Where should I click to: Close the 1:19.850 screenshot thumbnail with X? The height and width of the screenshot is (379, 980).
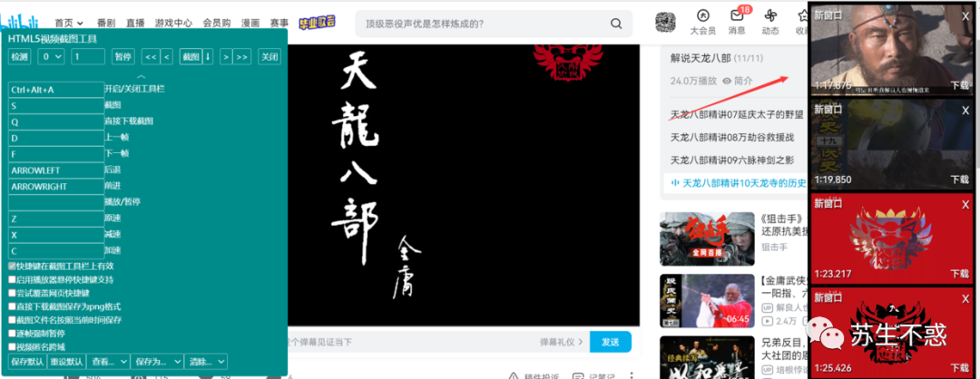(965, 110)
